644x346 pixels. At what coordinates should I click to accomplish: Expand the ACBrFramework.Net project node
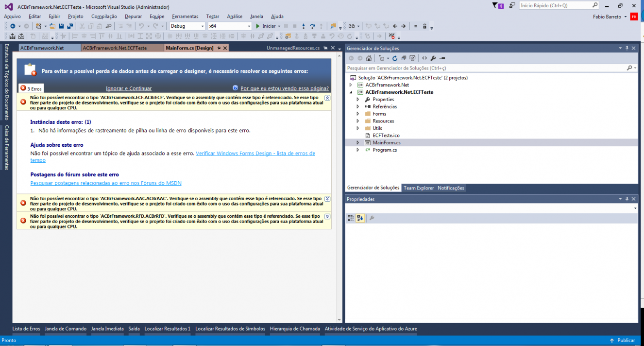pos(351,85)
